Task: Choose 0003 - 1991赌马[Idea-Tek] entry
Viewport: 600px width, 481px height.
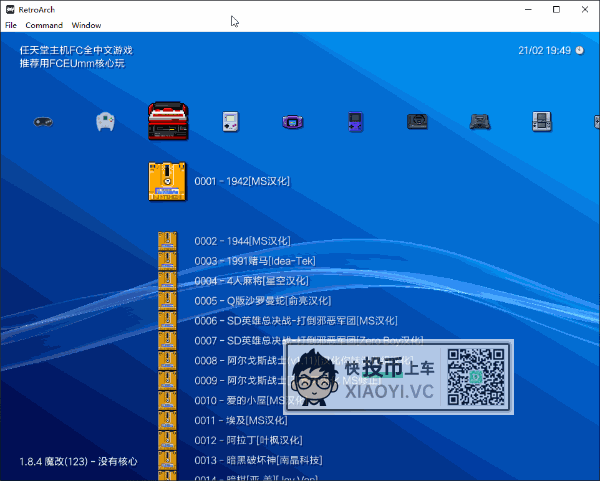Action: pos(253,261)
